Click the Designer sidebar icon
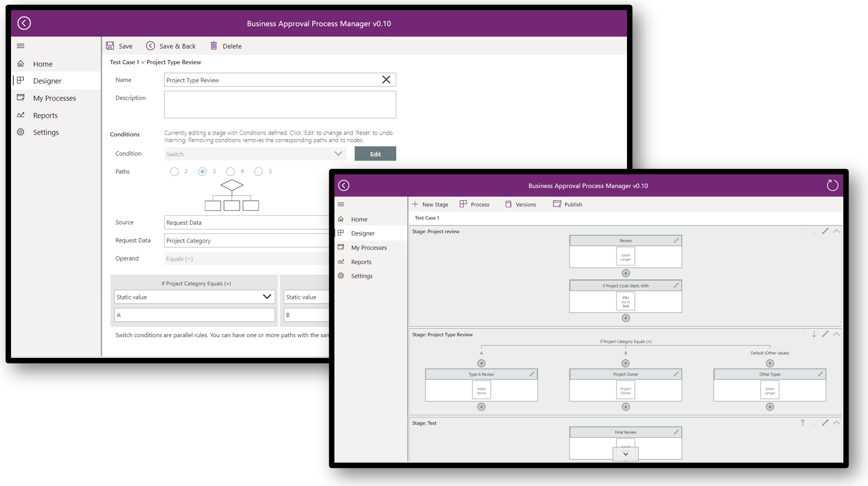This screenshot has width=868, height=486. [x=21, y=81]
